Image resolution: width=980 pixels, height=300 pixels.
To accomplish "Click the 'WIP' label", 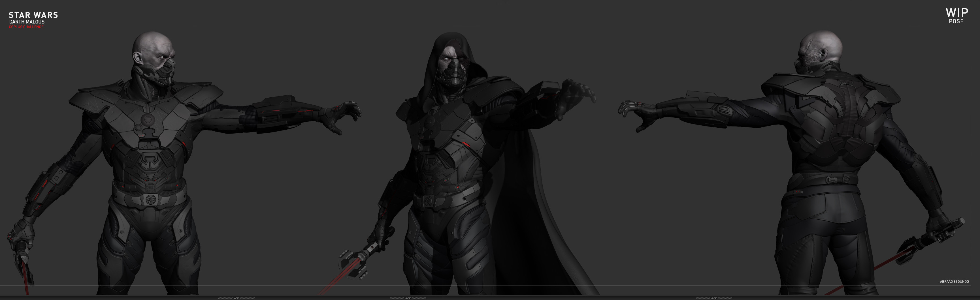I will pos(957,13).
